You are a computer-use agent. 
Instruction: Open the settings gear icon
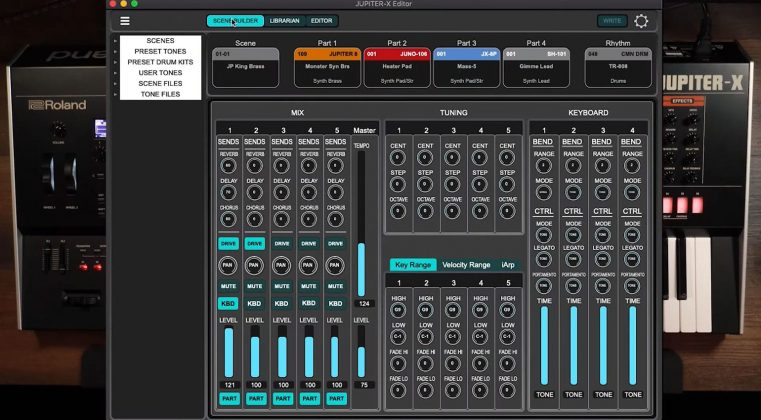[641, 21]
